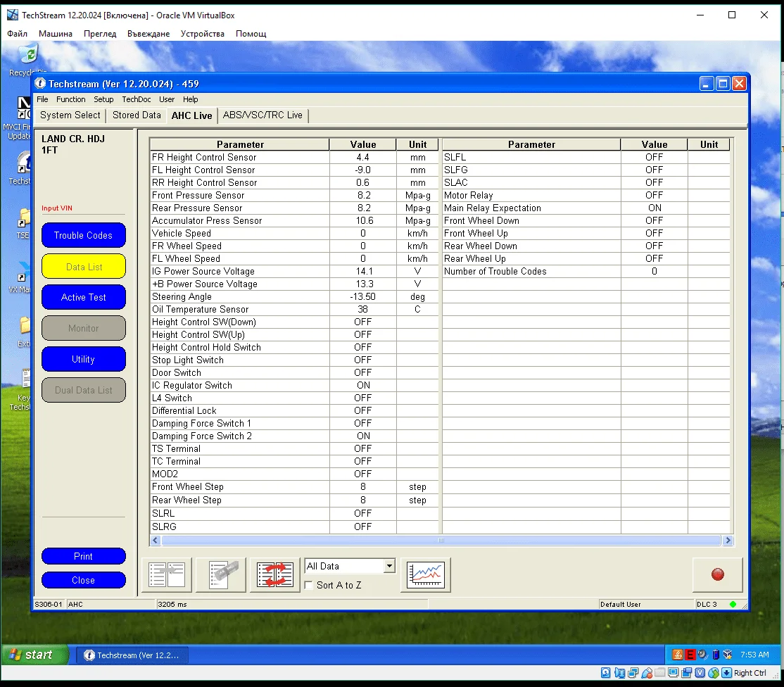The image size is (784, 687).
Task: Click VirtualBox recording status icon
Action: 686,673
